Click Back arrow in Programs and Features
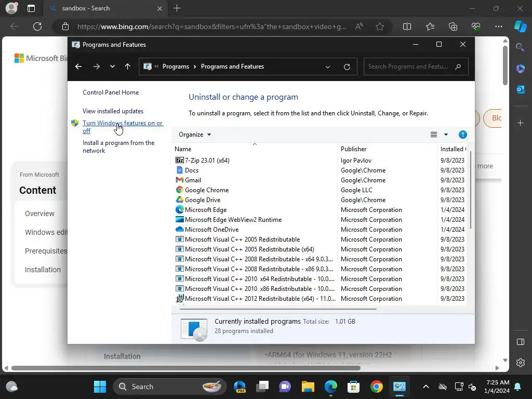The height and width of the screenshot is (399, 532). [x=78, y=66]
